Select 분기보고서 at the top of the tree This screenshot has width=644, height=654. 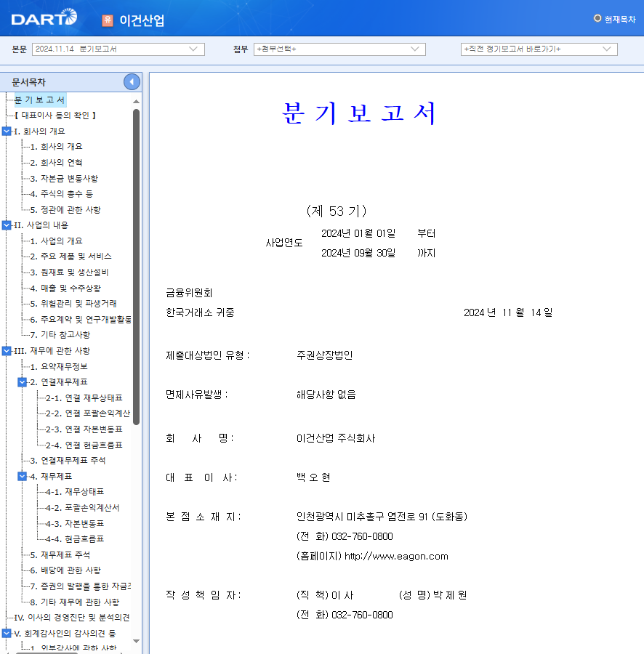tap(40, 100)
